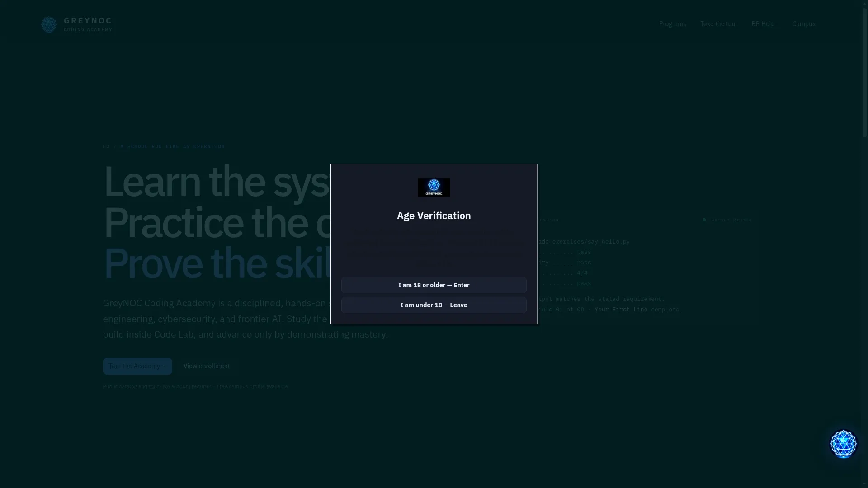Click the 'exercises/say_hello.py' terminal text
The image size is (868, 488).
click(590, 242)
